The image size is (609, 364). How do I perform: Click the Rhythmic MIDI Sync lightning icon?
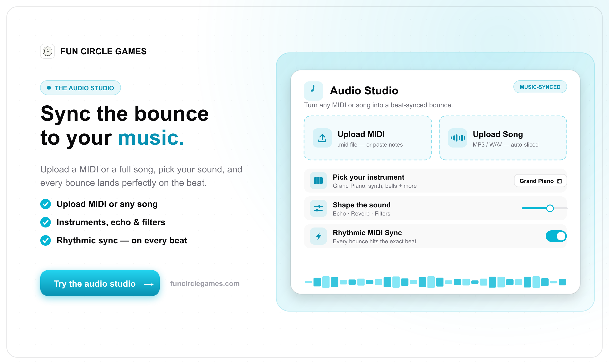pyautogui.click(x=318, y=236)
